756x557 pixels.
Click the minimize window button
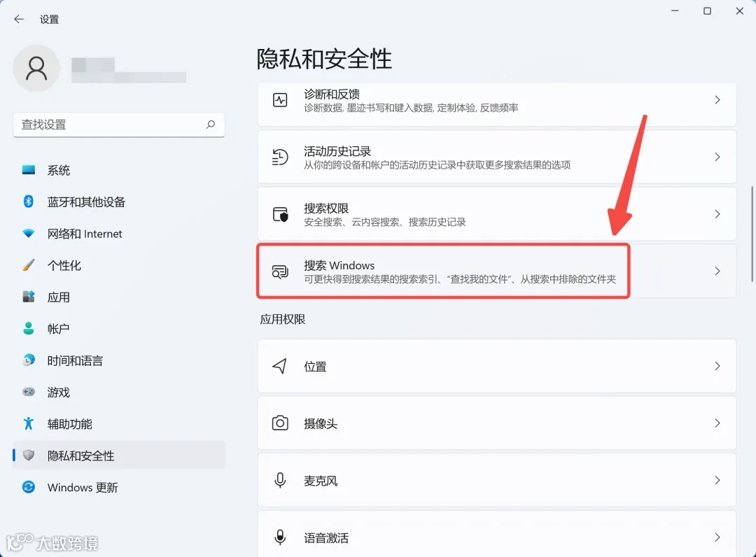pos(675,11)
